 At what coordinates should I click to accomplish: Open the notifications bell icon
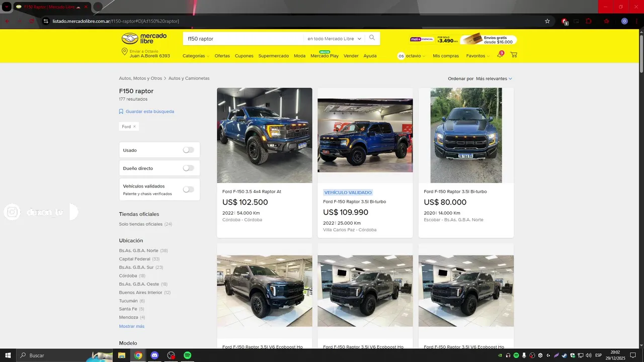click(500, 55)
